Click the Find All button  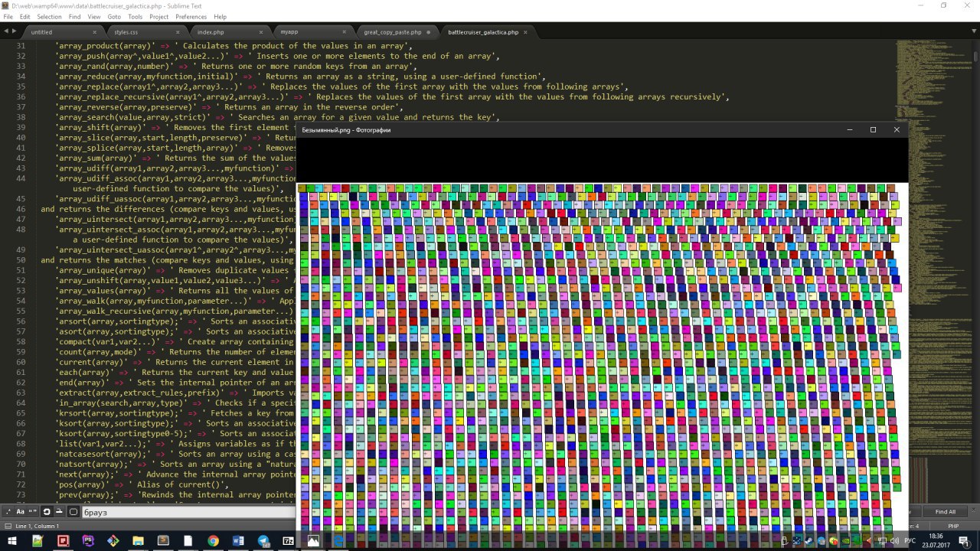coord(945,512)
